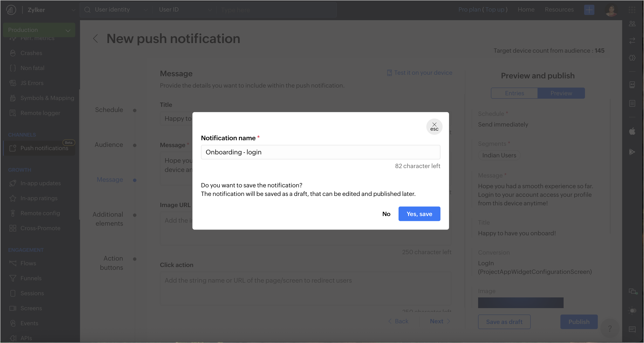The height and width of the screenshot is (343, 644).
Task: Go to Home in top bar
Action: tap(526, 9)
